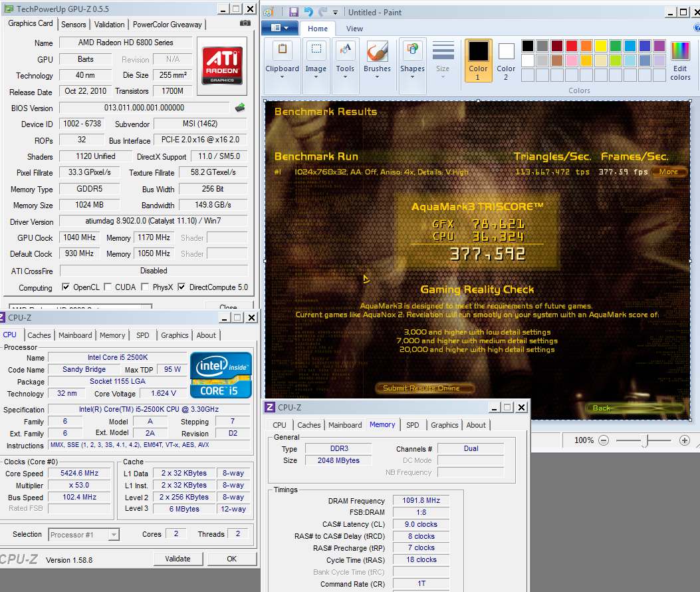Click the Intel Core i5 logo in CPU-Z

point(221,375)
